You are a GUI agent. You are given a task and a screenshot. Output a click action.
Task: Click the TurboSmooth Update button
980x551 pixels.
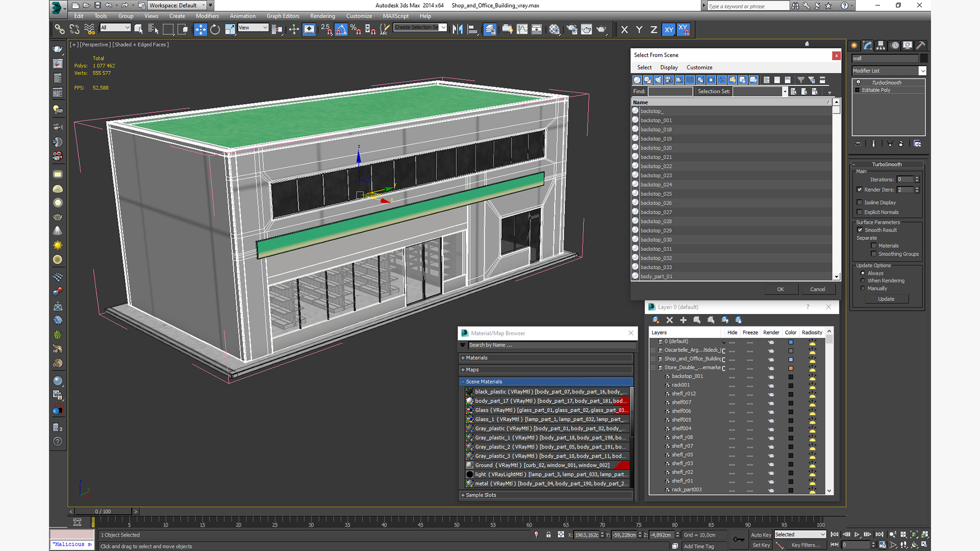(886, 299)
